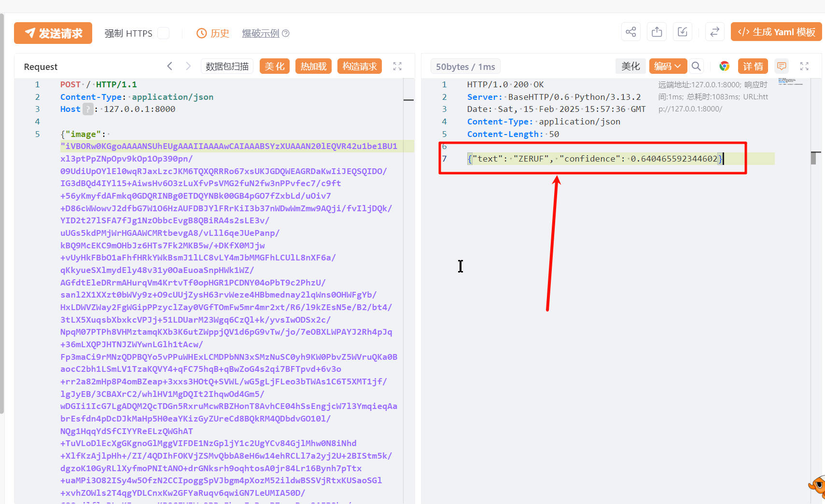825x504 pixels.
Task: Click the orange comment bubble icon
Action: coord(781,67)
